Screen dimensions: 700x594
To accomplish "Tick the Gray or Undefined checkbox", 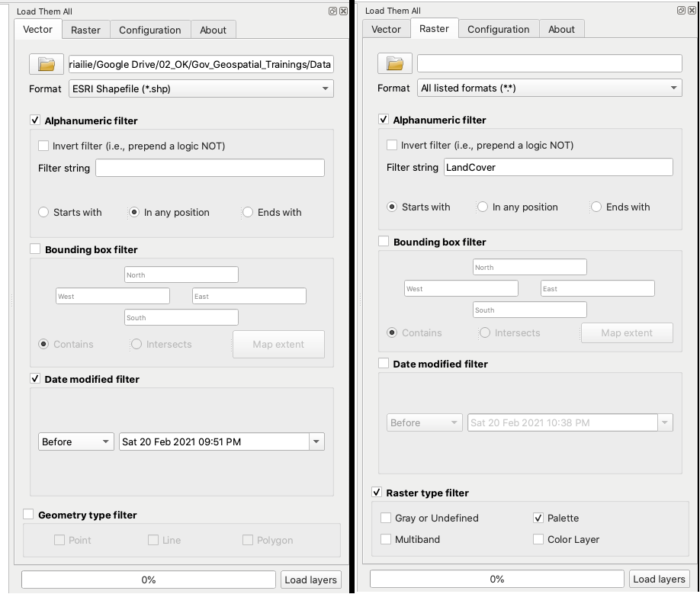I will coord(386,518).
